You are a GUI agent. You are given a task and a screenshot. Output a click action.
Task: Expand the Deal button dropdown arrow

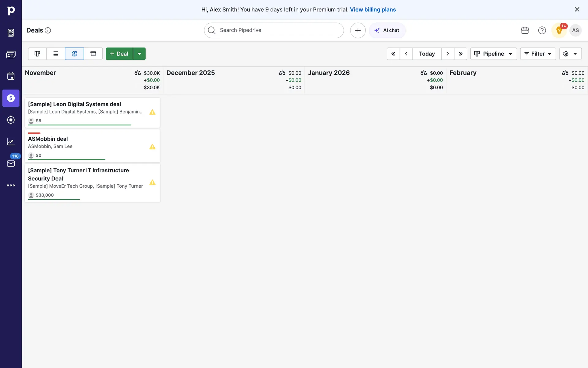coord(139,54)
